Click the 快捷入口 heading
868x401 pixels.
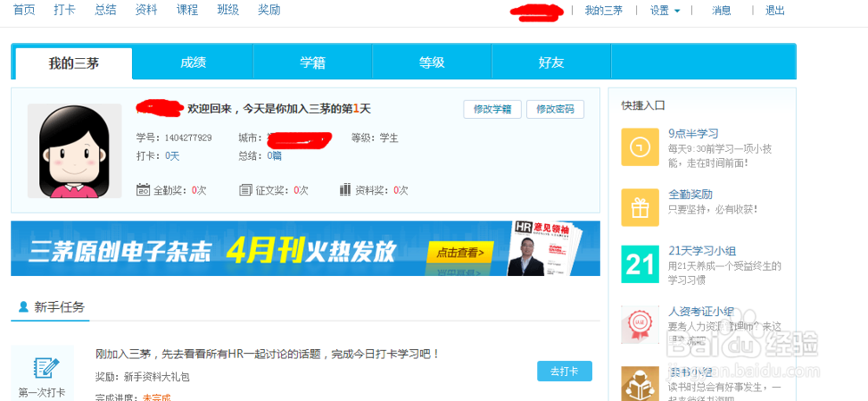click(642, 105)
